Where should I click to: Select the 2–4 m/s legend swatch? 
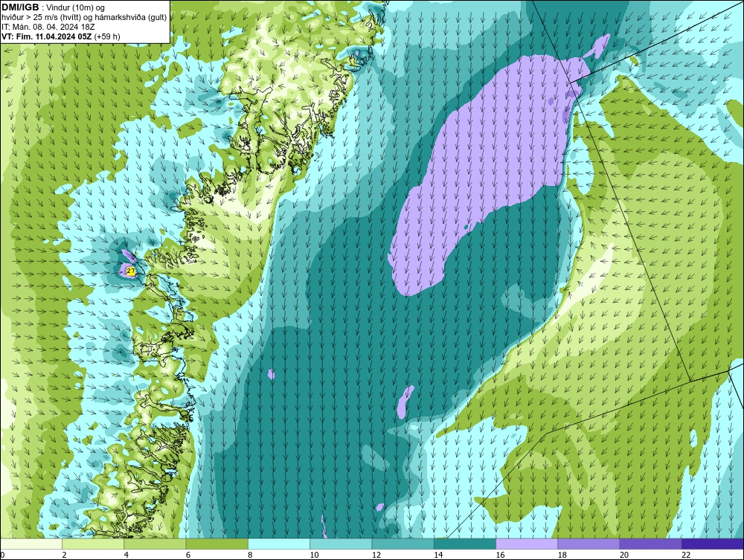93,544
